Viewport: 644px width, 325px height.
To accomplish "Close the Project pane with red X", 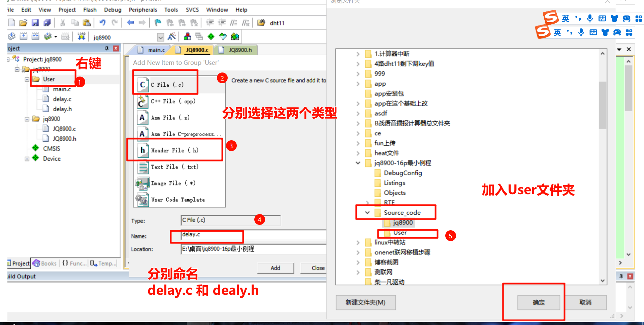I will (116, 48).
